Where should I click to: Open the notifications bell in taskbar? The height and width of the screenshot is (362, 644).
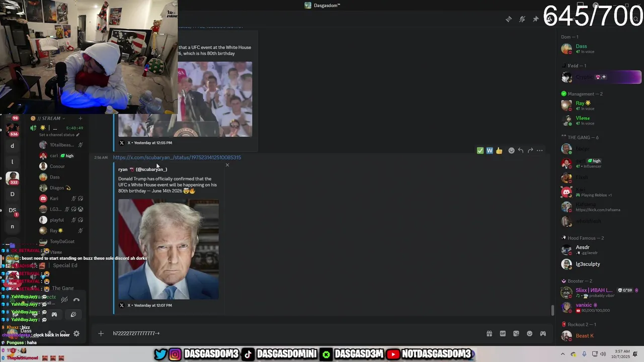(635, 354)
